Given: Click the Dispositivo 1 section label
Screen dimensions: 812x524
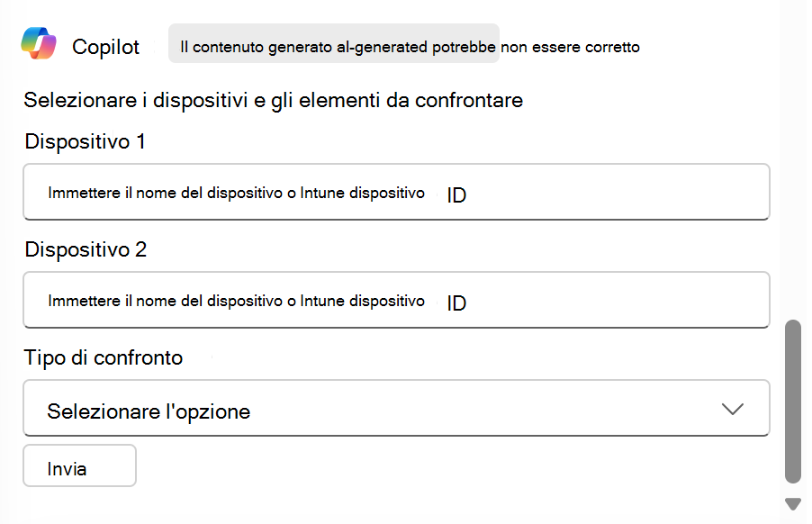Looking at the screenshot, I should point(84,141).
